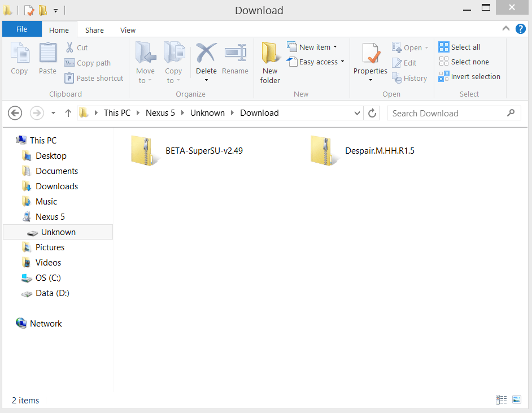Switch to Details view icon
The width and height of the screenshot is (532, 413).
point(501,400)
